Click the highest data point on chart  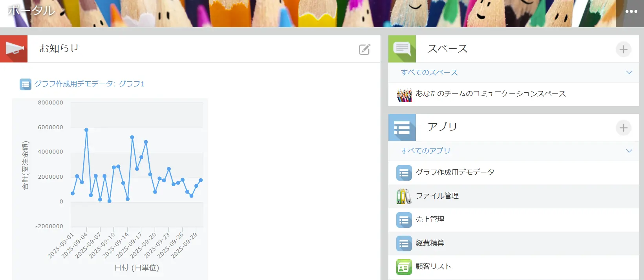point(86,130)
